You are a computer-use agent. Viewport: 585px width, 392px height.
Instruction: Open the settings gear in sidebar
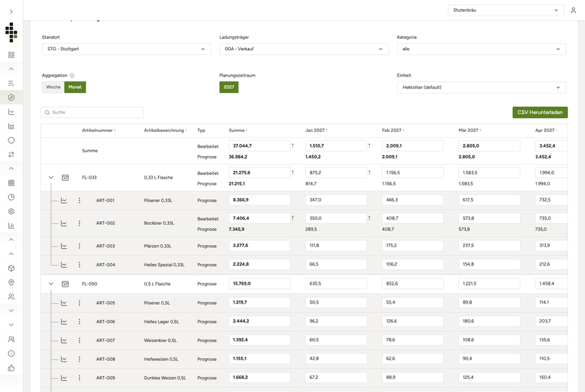pyautogui.click(x=11, y=211)
